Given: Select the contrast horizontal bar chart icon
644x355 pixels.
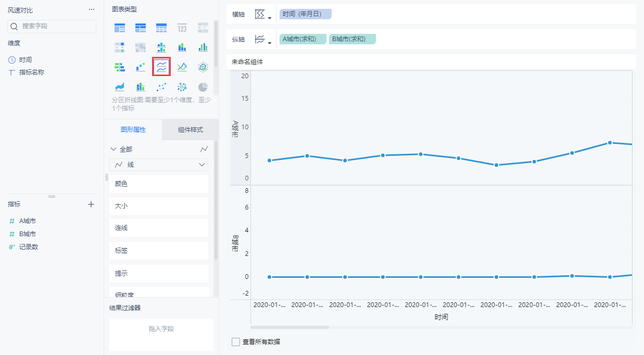Looking at the screenshot, I should 120,67.
